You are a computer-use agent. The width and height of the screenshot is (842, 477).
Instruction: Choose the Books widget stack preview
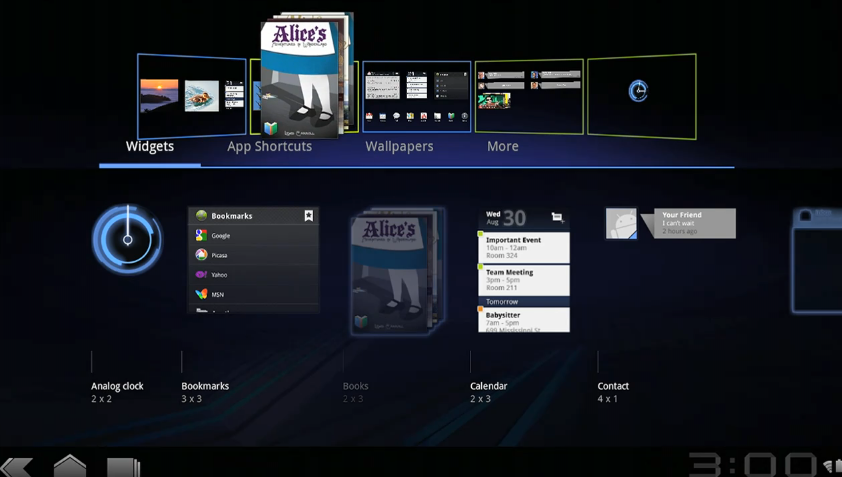coord(396,272)
